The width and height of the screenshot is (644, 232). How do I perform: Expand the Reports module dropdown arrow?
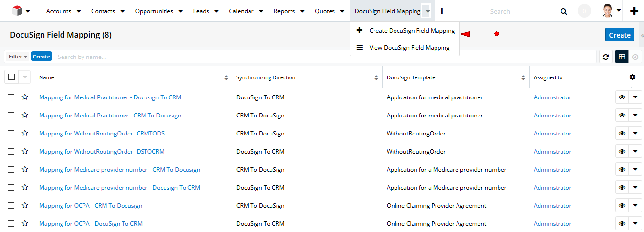[302, 11]
